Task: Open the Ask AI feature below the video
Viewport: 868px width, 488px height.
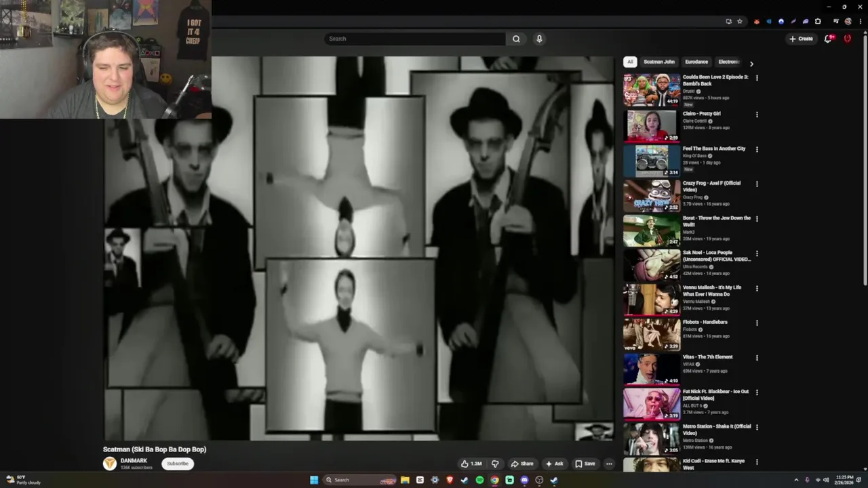Action: pos(554,464)
